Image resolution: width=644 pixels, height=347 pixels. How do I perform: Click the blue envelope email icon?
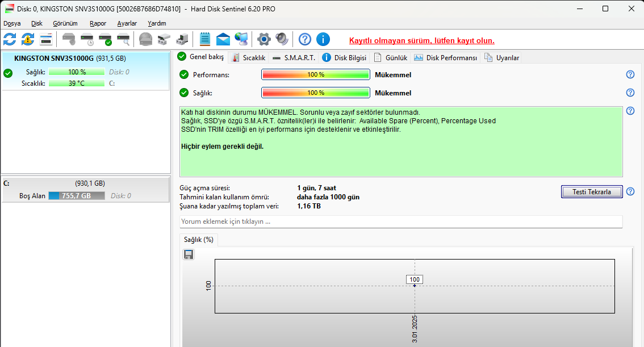(223, 39)
